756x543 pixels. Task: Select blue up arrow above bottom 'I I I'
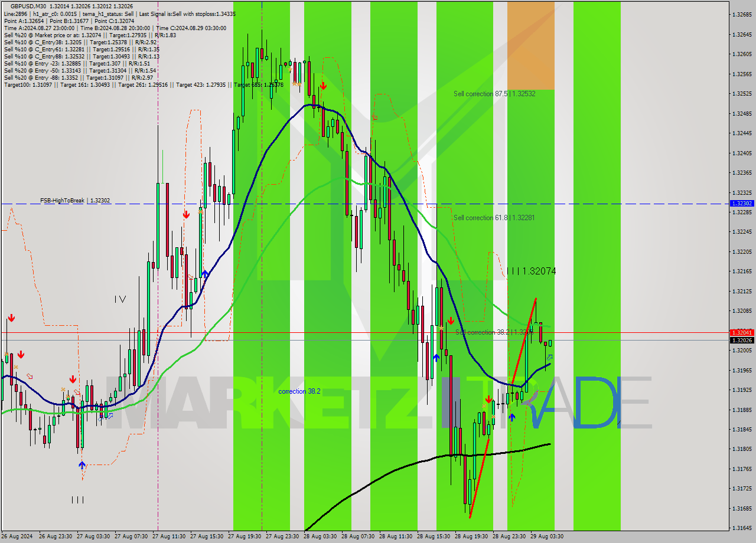(82, 466)
